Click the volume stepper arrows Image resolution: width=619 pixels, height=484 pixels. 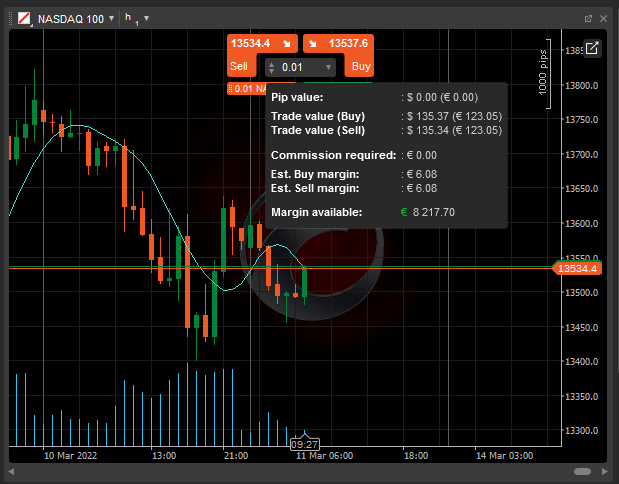pos(271,68)
